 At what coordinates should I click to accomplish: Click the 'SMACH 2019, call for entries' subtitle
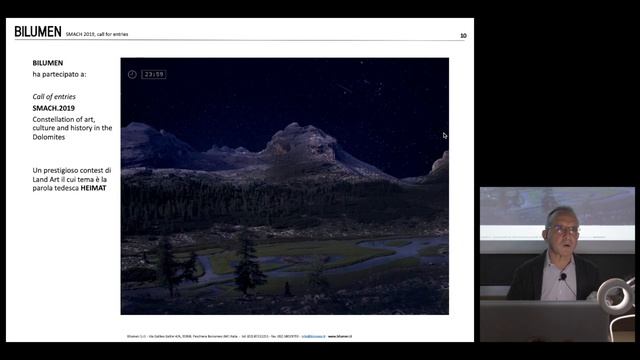(97, 34)
